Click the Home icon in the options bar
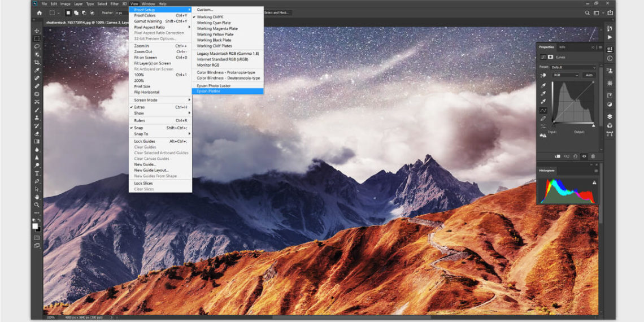The width and height of the screenshot is (644, 322). tap(39, 12)
